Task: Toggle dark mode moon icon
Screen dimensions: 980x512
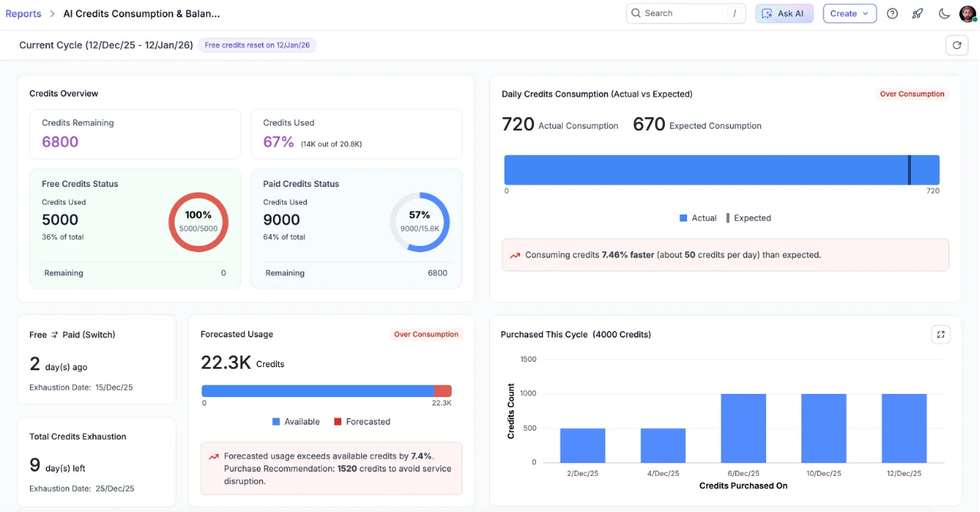Action: (x=944, y=13)
